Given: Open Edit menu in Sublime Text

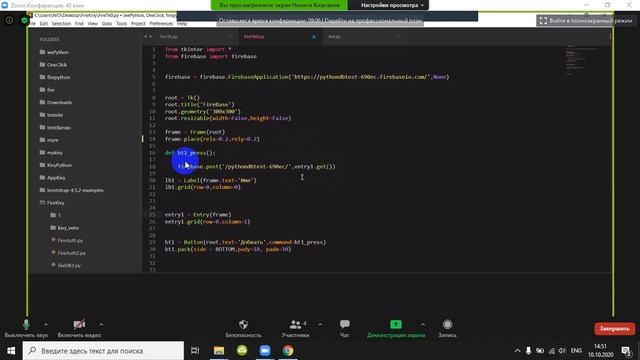Looking at the screenshot, I should 44,24.
